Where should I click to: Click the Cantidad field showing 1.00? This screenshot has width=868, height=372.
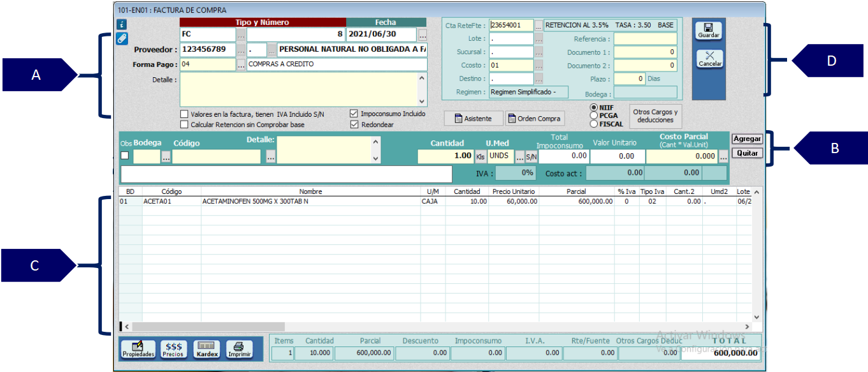(x=445, y=156)
